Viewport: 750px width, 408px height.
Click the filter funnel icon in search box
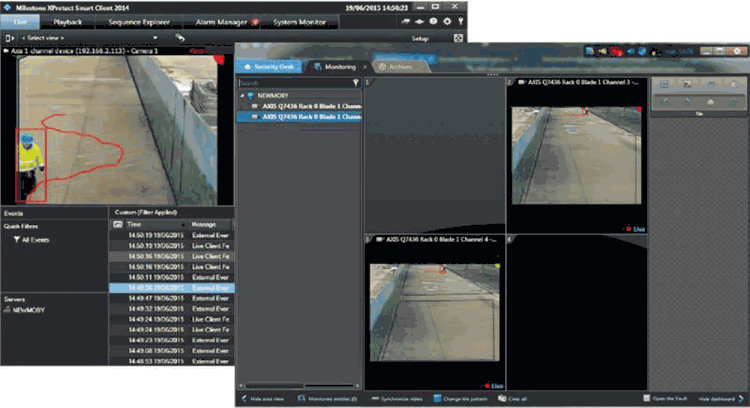pos(355,83)
